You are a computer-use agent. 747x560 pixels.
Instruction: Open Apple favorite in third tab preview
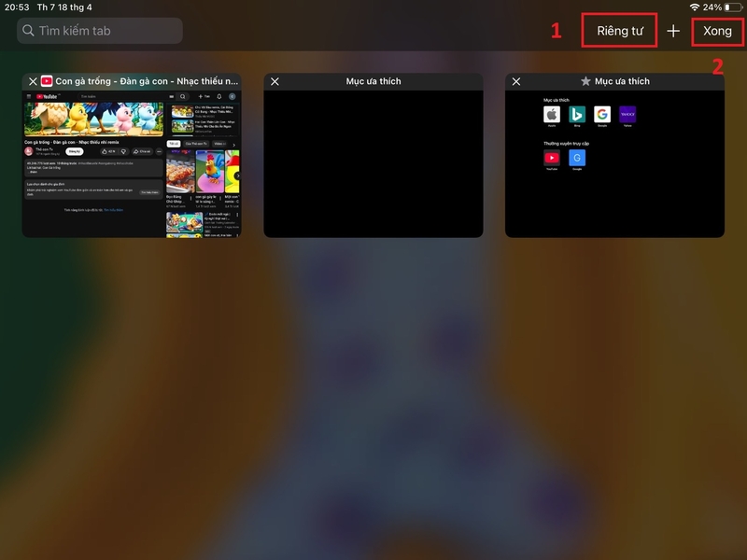click(552, 114)
